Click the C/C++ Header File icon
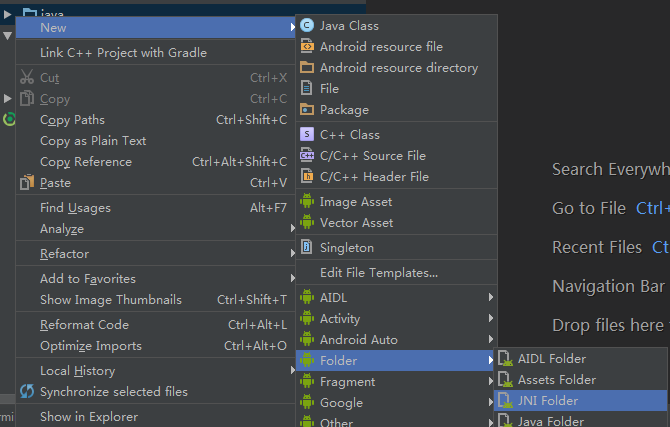 click(307, 176)
